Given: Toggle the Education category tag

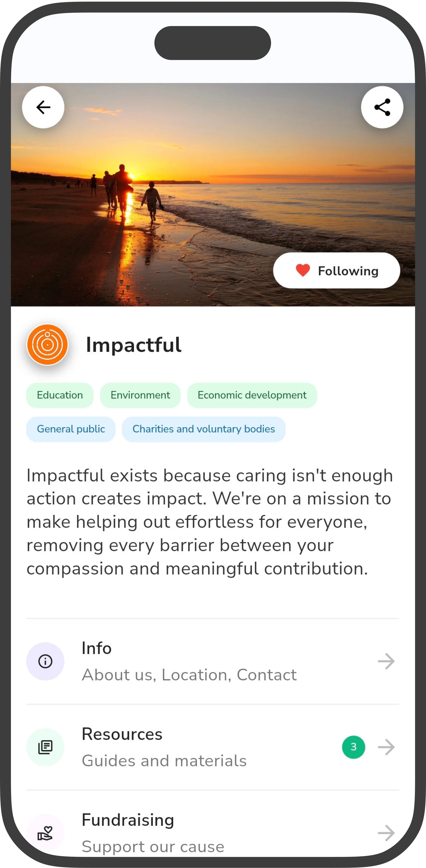Looking at the screenshot, I should point(60,395).
